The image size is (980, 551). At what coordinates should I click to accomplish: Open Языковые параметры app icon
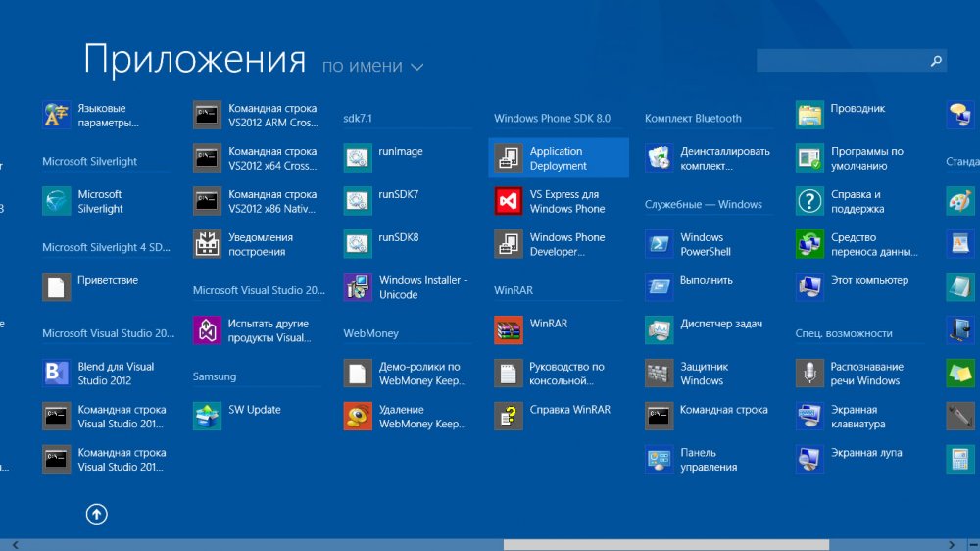pyautogui.click(x=56, y=115)
